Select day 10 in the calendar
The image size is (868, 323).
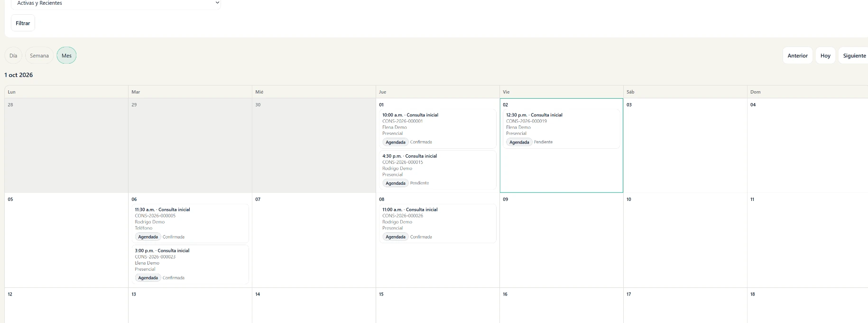(x=685, y=240)
